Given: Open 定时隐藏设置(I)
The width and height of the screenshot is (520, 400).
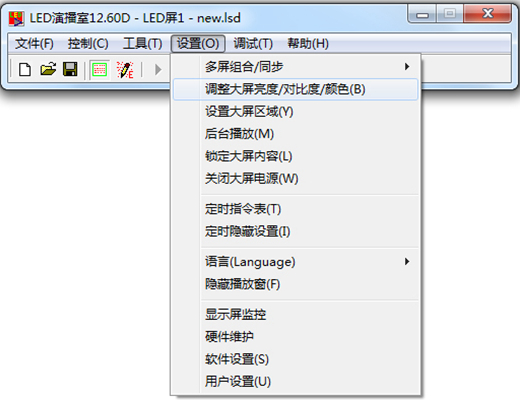Looking at the screenshot, I should [295, 231].
